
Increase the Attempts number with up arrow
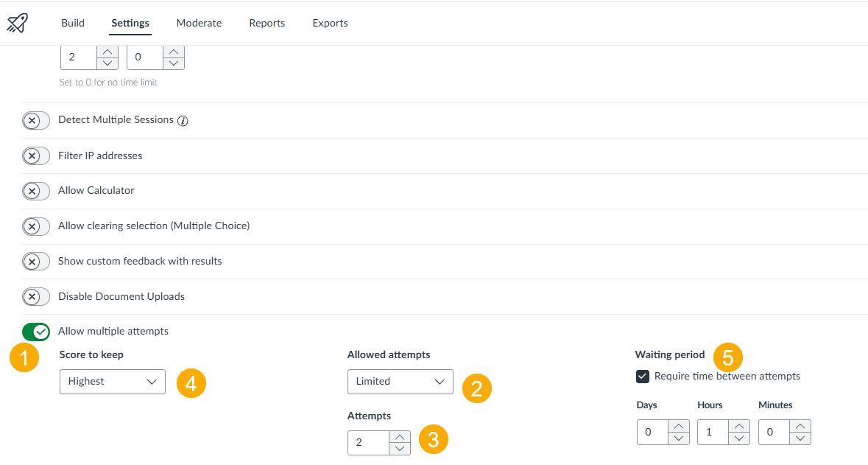(400, 437)
